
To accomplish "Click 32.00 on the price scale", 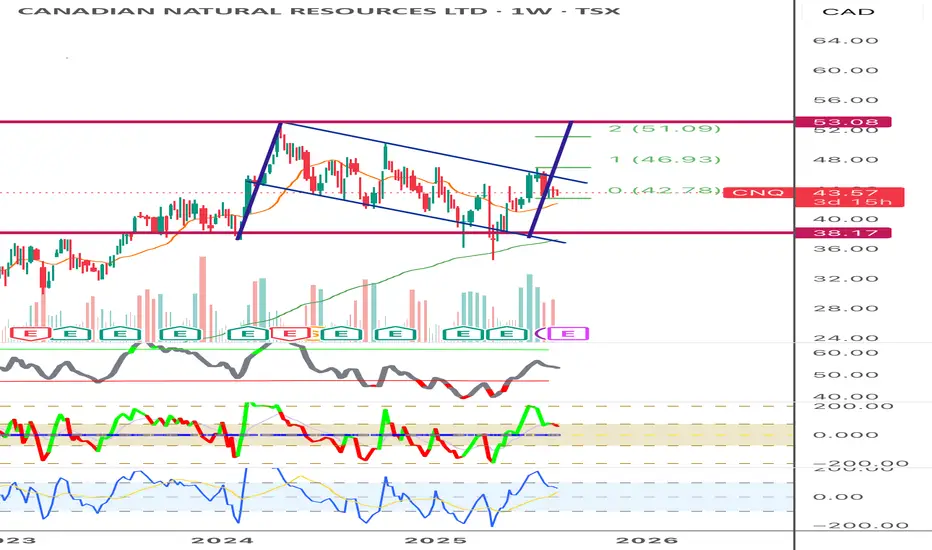I will pyautogui.click(x=845, y=278).
